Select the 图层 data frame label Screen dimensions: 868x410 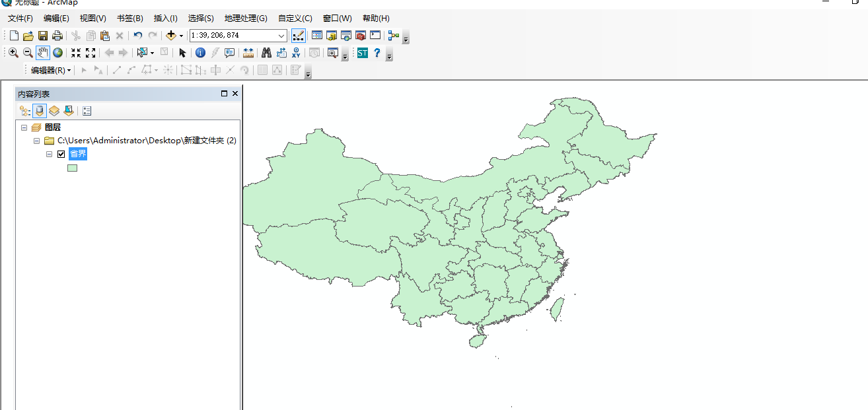tap(53, 127)
